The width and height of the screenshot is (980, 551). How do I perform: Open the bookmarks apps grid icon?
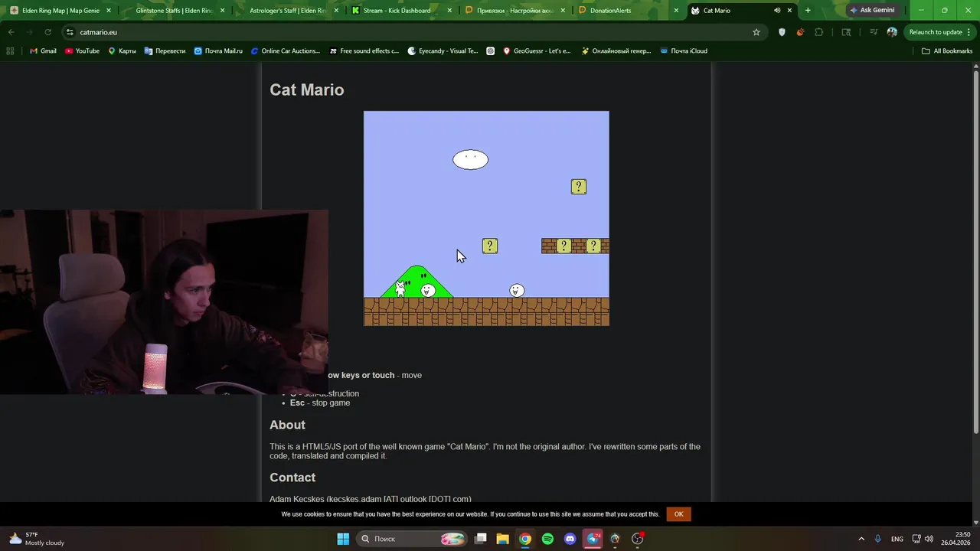tap(10, 51)
